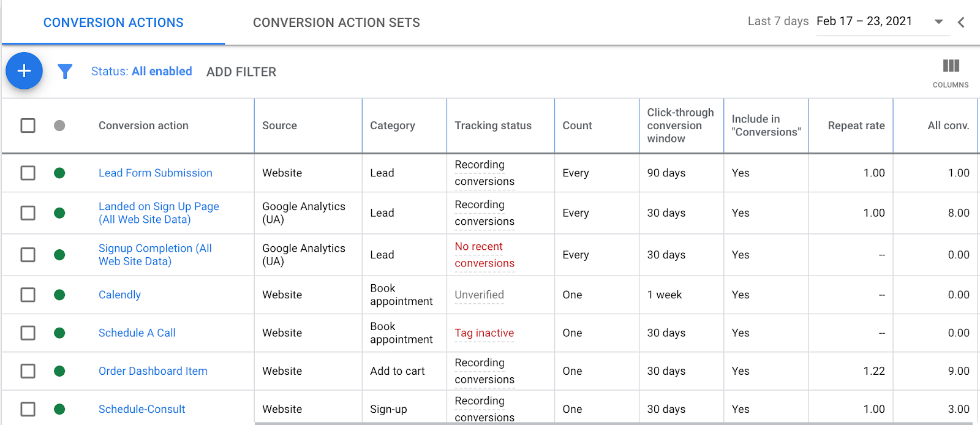Sort by the All conv. column header
This screenshot has height=425, width=980.
[948, 126]
